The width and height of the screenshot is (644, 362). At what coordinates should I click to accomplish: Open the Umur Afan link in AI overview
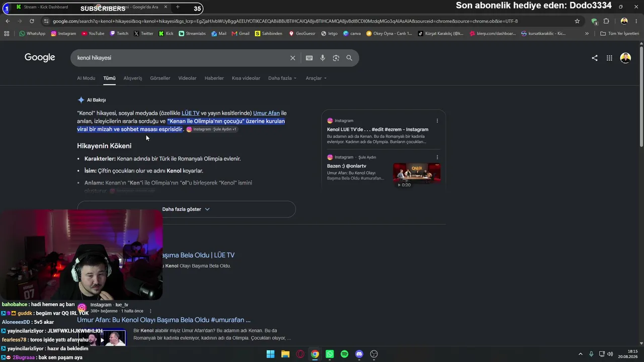(x=266, y=113)
